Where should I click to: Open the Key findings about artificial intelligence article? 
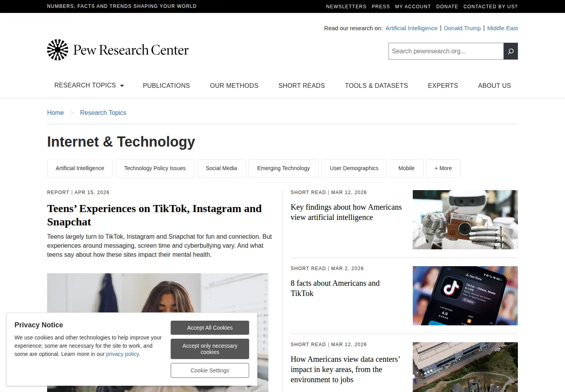coord(346,212)
